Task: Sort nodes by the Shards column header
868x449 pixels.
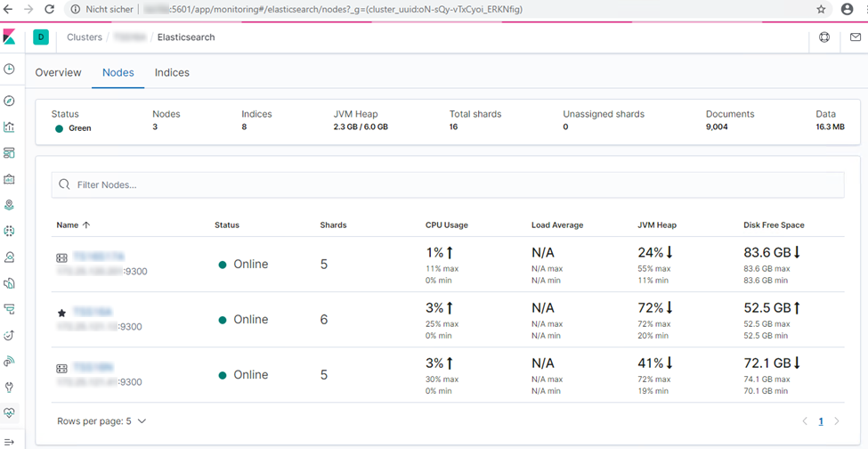Action: point(333,225)
